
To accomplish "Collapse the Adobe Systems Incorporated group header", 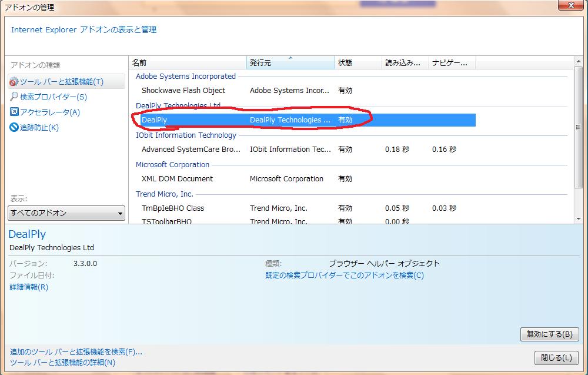I will pos(186,76).
